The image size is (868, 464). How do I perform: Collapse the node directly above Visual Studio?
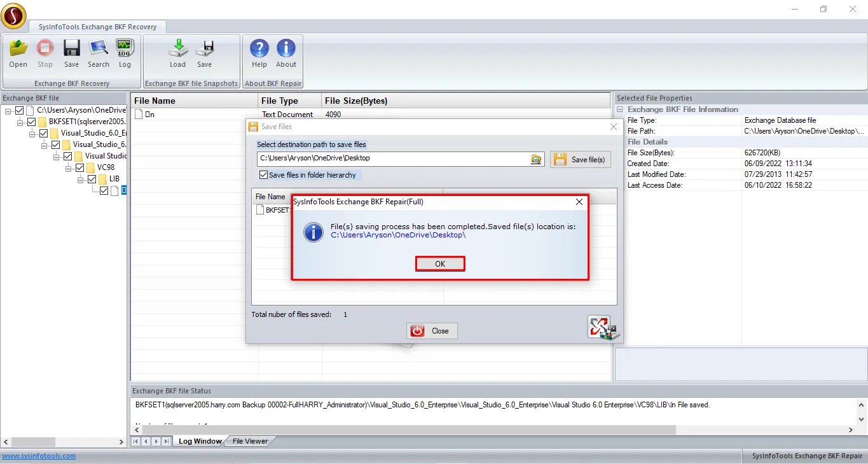[45, 144]
